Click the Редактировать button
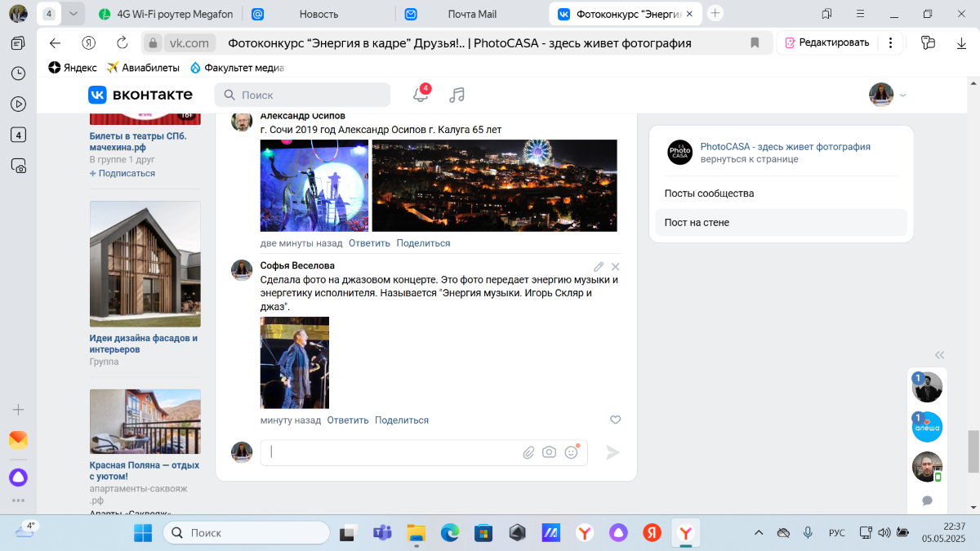 pyautogui.click(x=827, y=43)
